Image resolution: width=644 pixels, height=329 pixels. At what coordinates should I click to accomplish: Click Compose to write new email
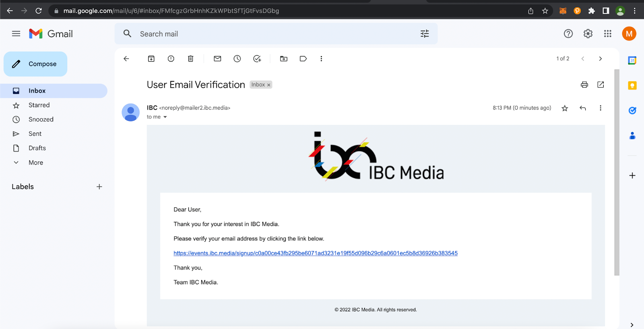(35, 64)
